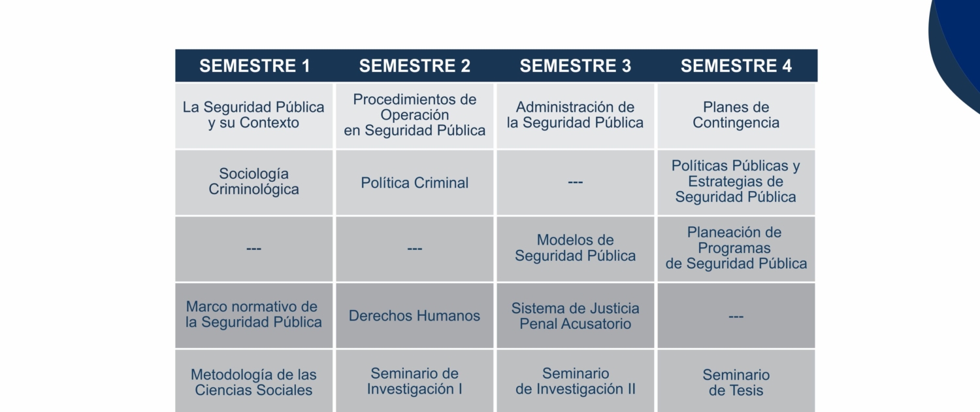Select Sistema de Justicia Penal Acusatorio
This screenshot has width=980, height=412.
[x=576, y=316]
